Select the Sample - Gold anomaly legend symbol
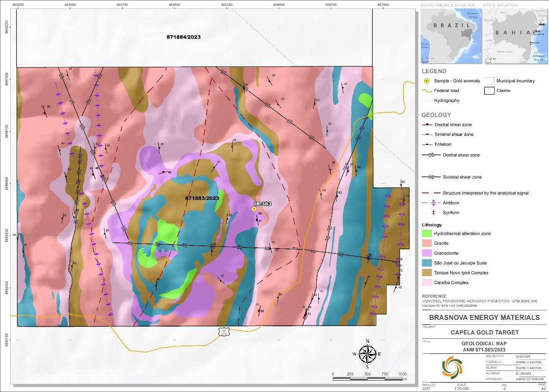 [x=427, y=81]
